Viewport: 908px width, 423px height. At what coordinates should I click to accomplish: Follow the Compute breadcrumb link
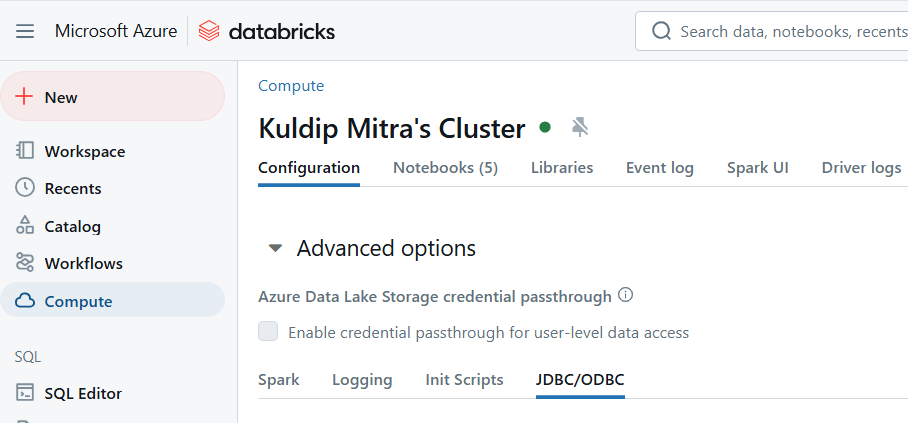point(291,86)
